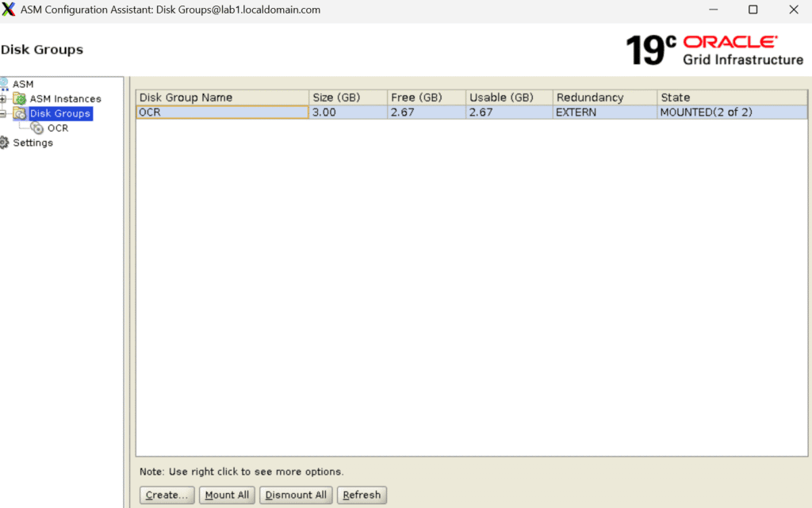Screen dimensions: 812x508
Task: Click the X application icon in title bar
Action: click(8, 10)
